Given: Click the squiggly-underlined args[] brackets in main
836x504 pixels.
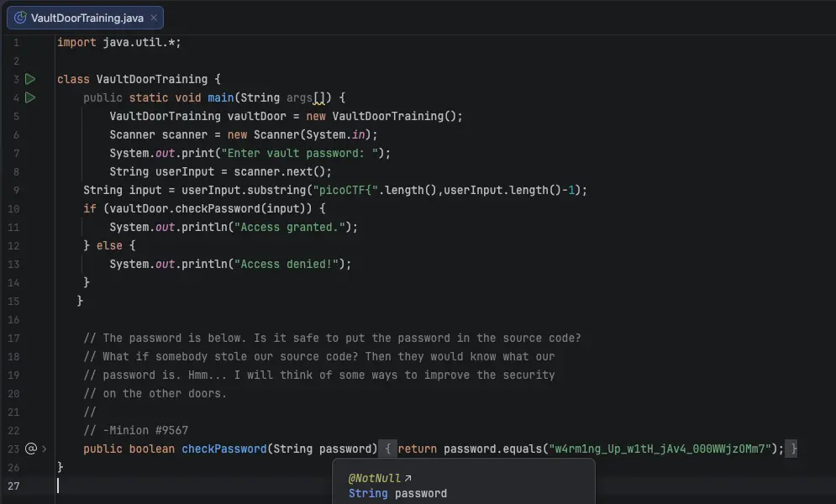Looking at the screenshot, I should pyautogui.click(x=319, y=98).
